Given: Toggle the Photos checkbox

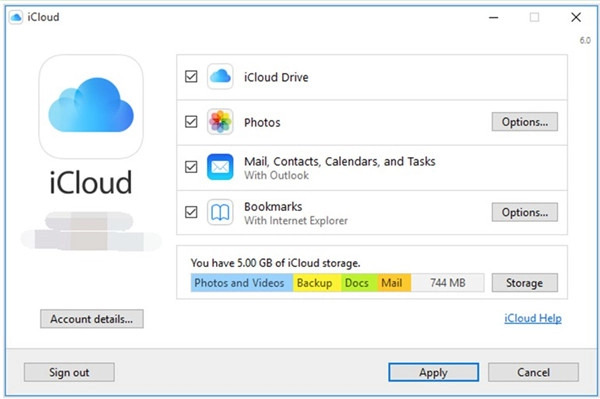Looking at the screenshot, I should (191, 122).
